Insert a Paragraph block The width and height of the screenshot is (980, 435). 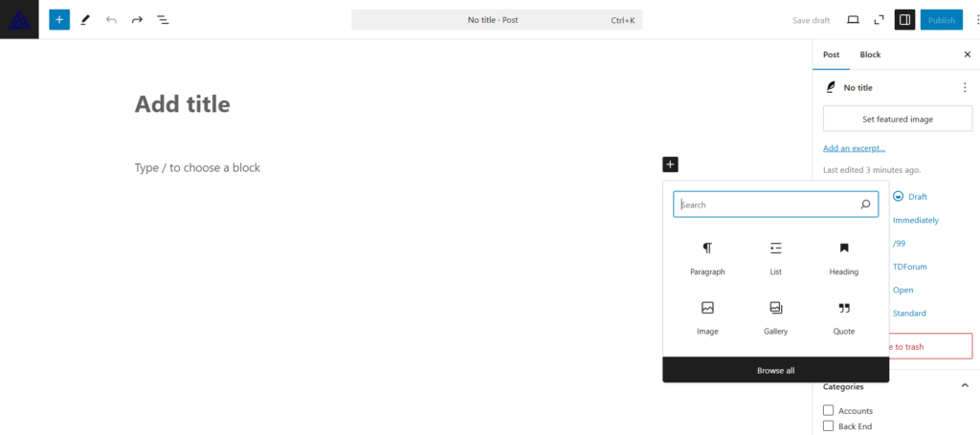(707, 258)
